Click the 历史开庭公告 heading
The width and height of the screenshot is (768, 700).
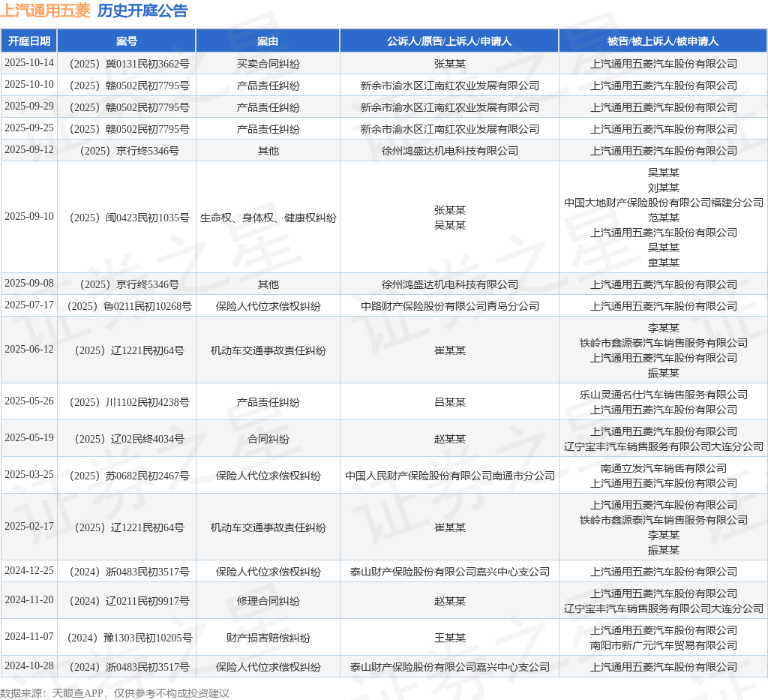[142, 11]
